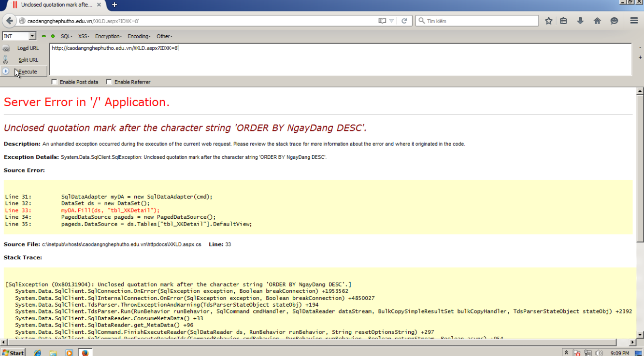Click the horizontal scrollbar right arrow
644x356 pixels.
point(633,342)
